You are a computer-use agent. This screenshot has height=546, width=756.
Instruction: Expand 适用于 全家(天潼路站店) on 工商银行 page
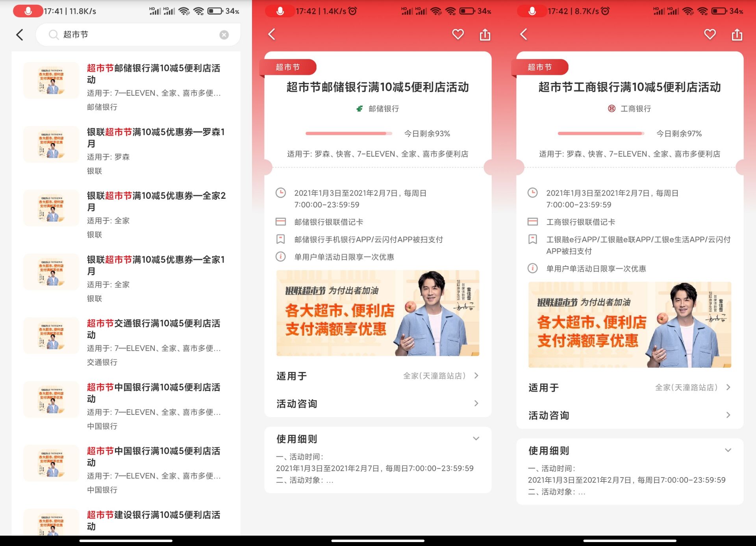[x=630, y=388]
